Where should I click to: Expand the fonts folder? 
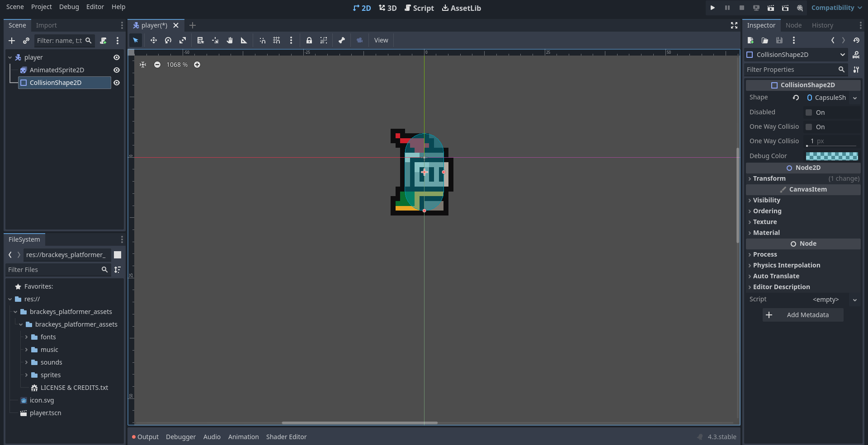(x=26, y=337)
